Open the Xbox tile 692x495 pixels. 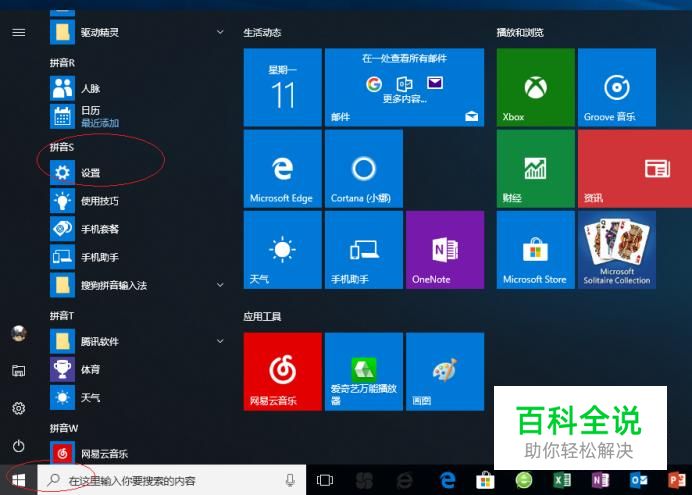535,87
